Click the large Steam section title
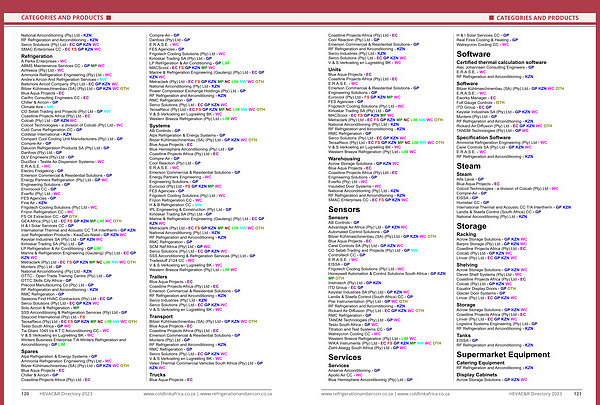Viewport: 600px width, 405px height. (x=468, y=166)
